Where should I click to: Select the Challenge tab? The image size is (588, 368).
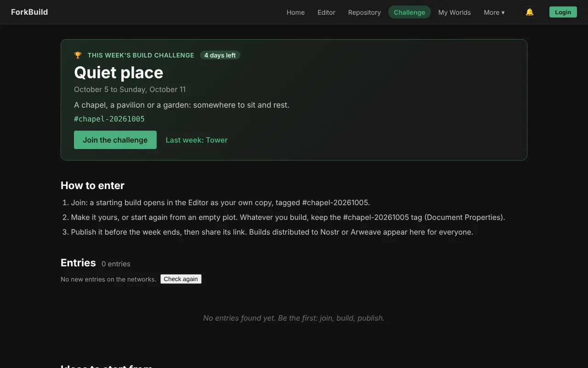click(409, 12)
